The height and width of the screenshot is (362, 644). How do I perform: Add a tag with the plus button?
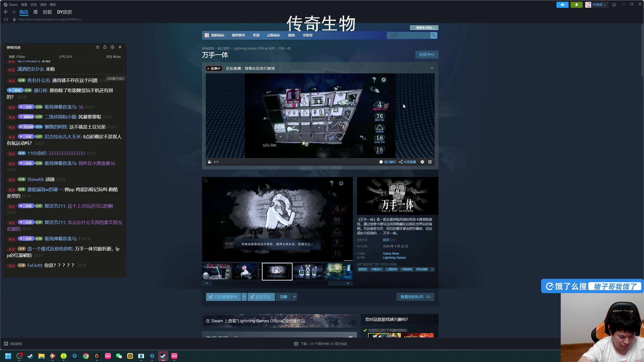pyautogui.click(x=432, y=269)
